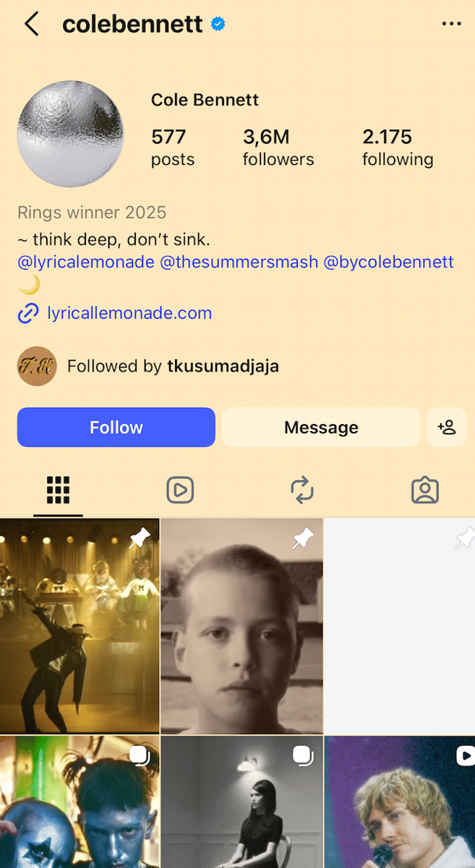This screenshot has width=475, height=868.
Task: Open the @bycolebennett mention
Action: [388, 262]
